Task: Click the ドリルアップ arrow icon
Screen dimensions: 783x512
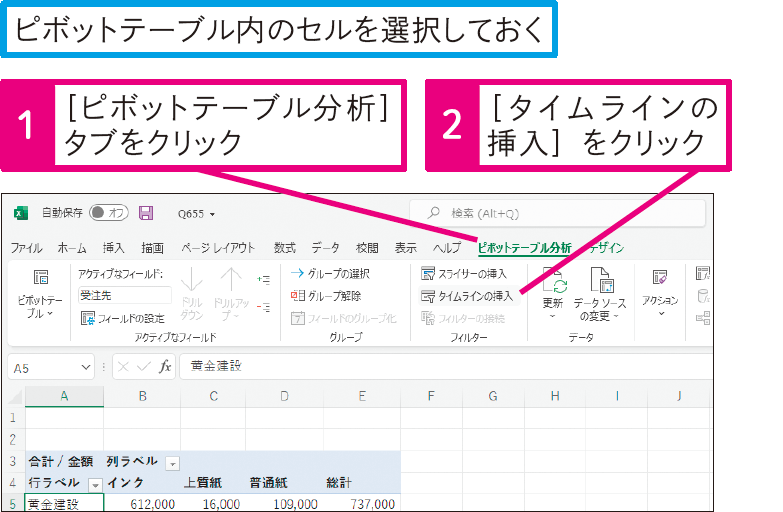Action: [x=230, y=280]
